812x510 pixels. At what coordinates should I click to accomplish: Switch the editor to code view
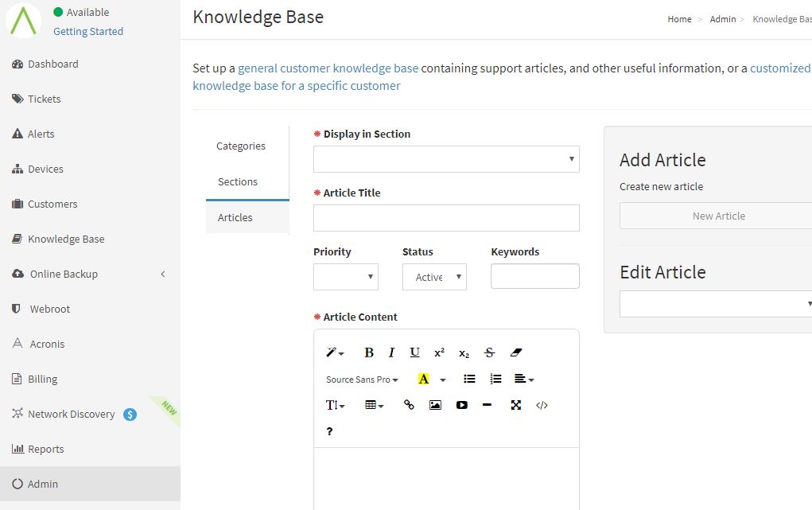(x=542, y=405)
